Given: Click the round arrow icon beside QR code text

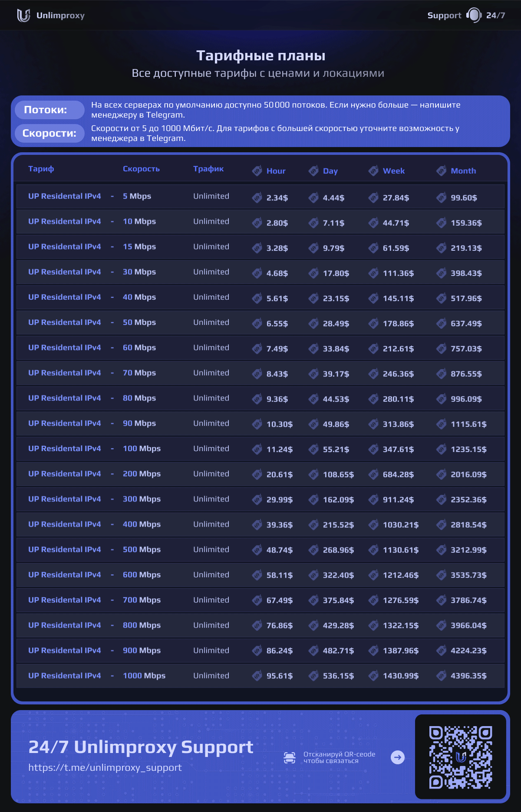Looking at the screenshot, I should tap(398, 757).
